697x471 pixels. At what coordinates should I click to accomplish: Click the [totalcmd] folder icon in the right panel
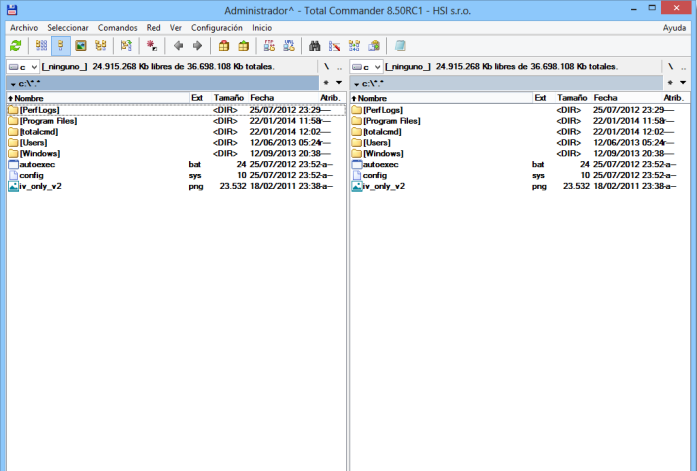[x=357, y=132]
